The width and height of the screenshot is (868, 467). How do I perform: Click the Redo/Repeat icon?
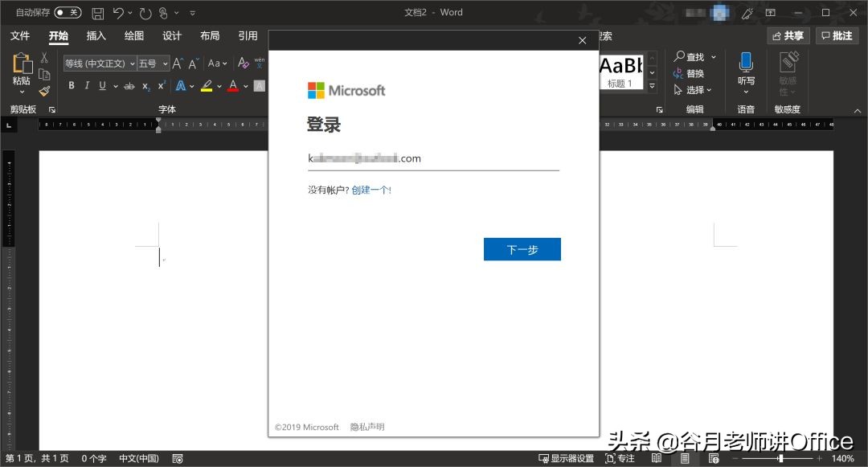tap(145, 13)
